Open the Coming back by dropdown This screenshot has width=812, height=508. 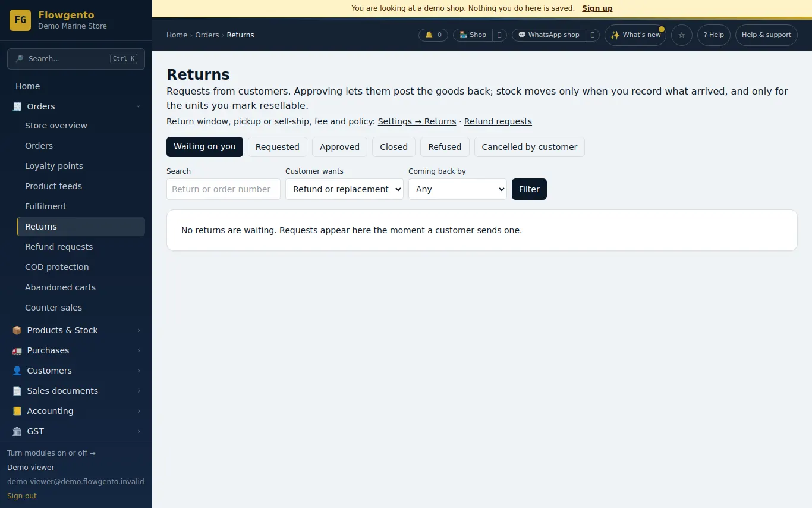[458, 189]
